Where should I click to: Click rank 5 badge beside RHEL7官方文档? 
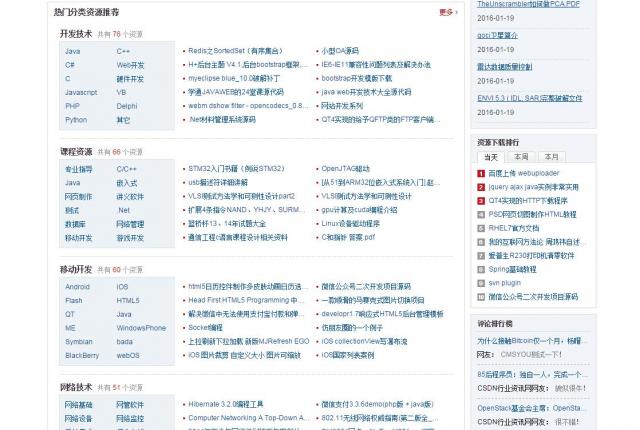(x=481, y=228)
